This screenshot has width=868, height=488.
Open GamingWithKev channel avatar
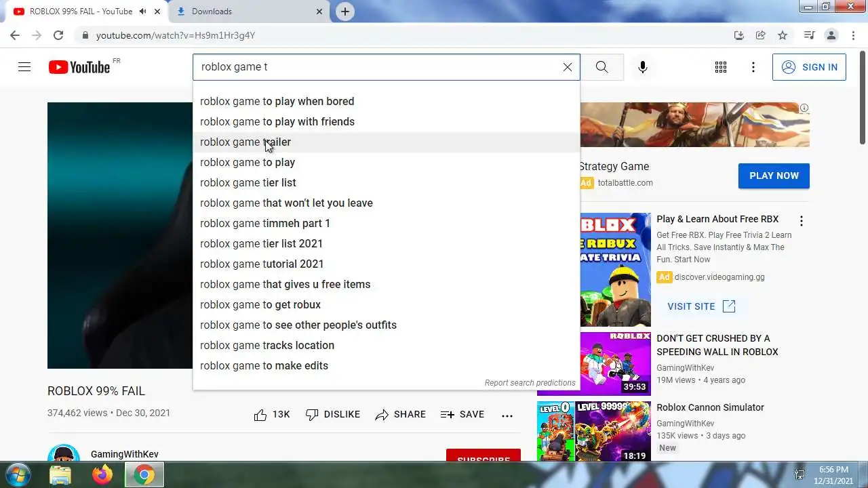click(x=64, y=453)
